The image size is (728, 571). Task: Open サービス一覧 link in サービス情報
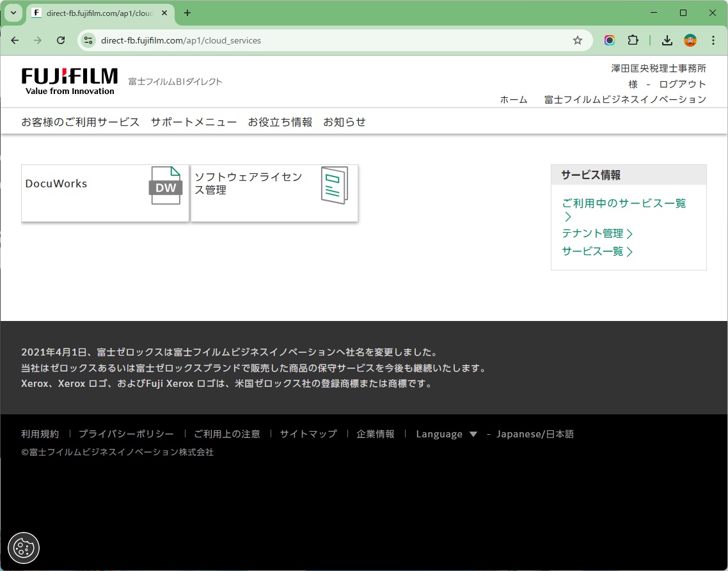pyautogui.click(x=597, y=252)
